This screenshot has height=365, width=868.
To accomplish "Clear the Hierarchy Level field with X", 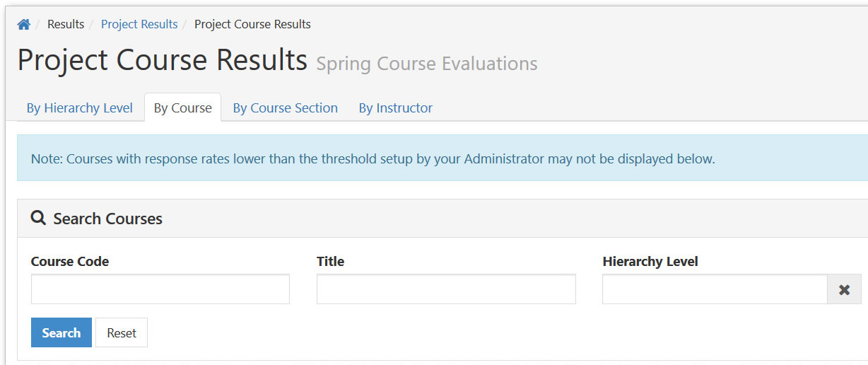I will pos(844,289).
